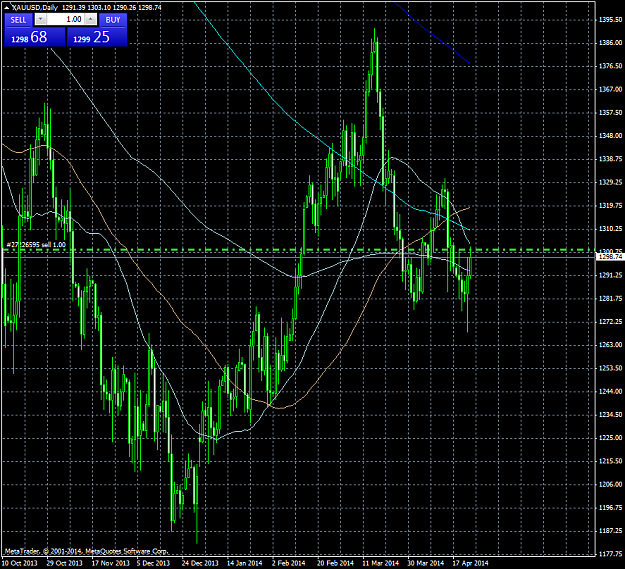Click the '10 Oct 2013' date label
Screen dimensions: 625x569
coord(20,563)
